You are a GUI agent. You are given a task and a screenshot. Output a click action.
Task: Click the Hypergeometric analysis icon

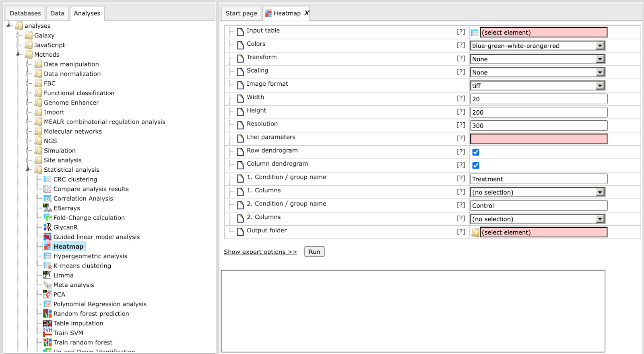[47, 256]
